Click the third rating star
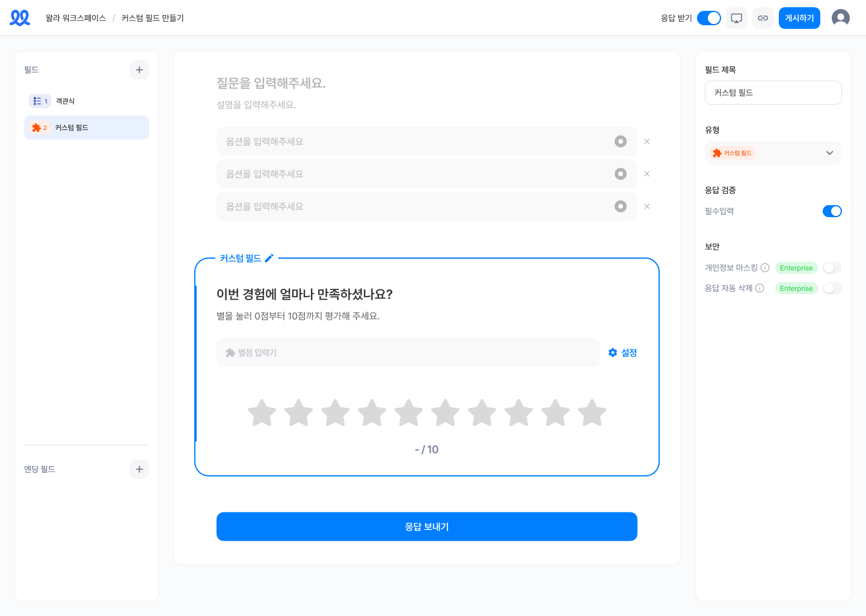Viewport: 866px width, 616px height. 336,413
